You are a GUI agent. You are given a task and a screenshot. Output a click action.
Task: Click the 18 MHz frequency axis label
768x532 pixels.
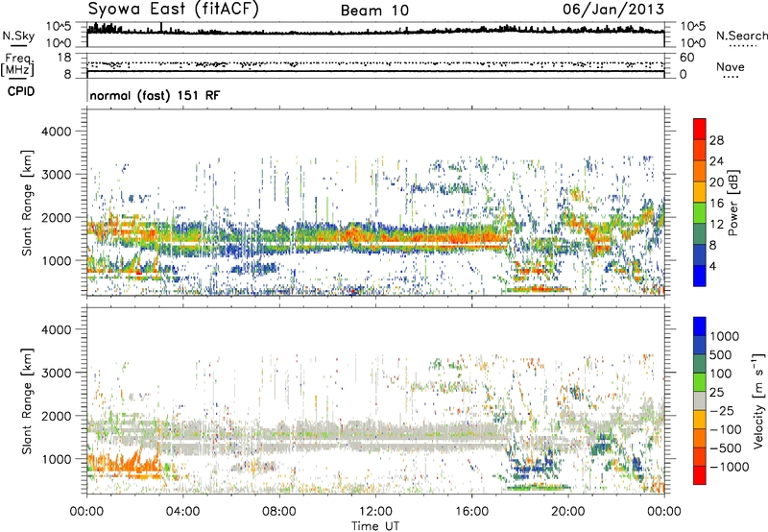63,58
